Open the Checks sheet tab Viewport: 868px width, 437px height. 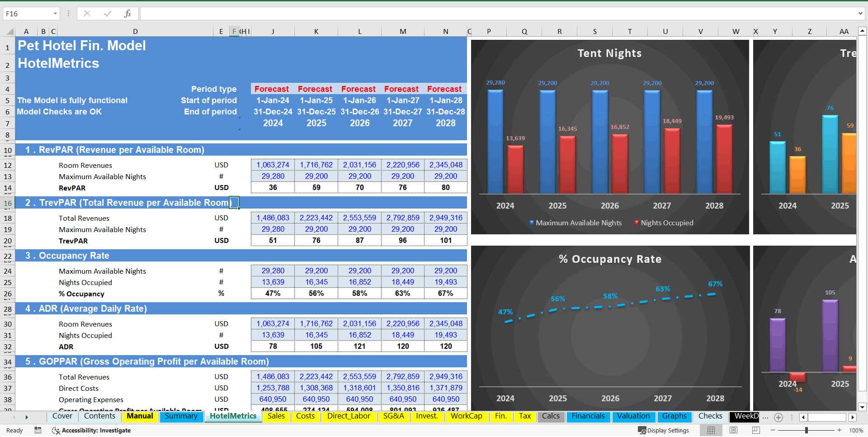pos(710,416)
